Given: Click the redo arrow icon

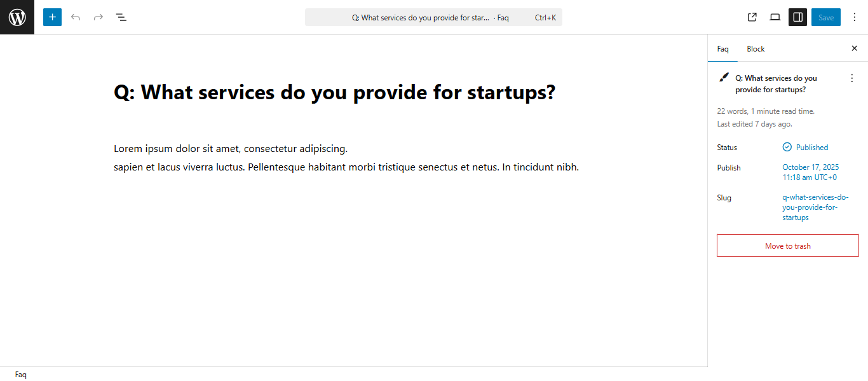Looking at the screenshot, I should pos(98,17).
